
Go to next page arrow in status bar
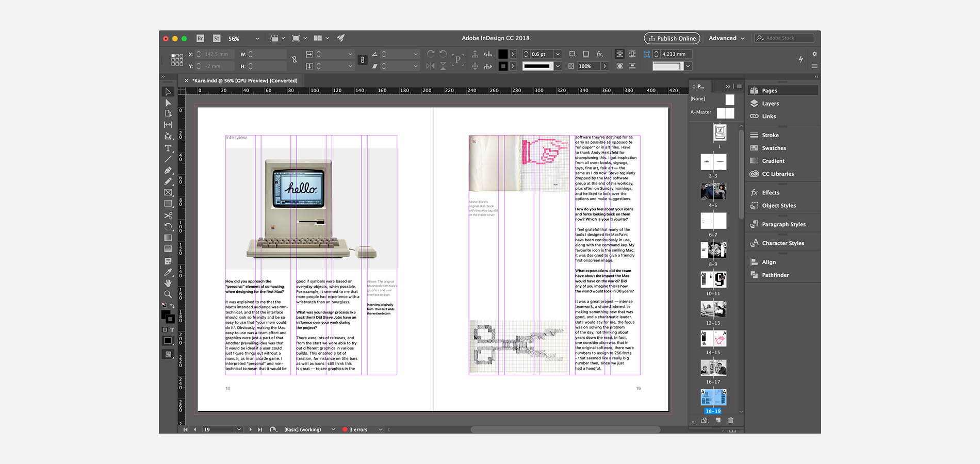point(251,429)
